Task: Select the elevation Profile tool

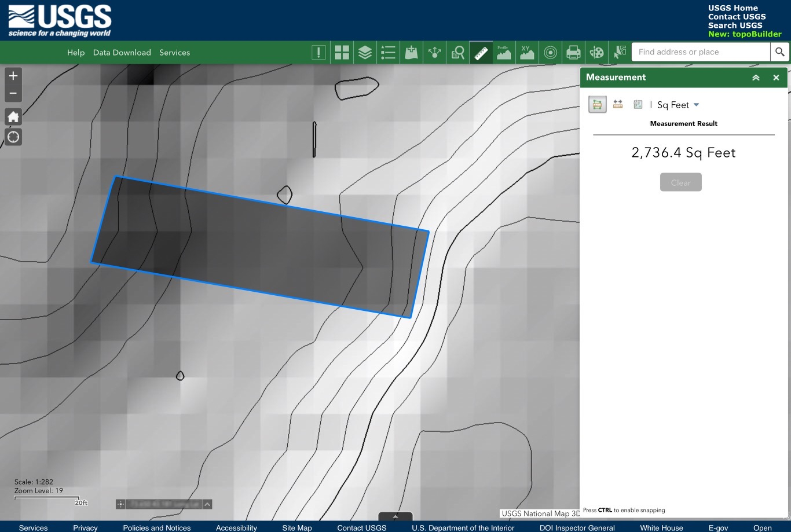Action: (504, 53)
